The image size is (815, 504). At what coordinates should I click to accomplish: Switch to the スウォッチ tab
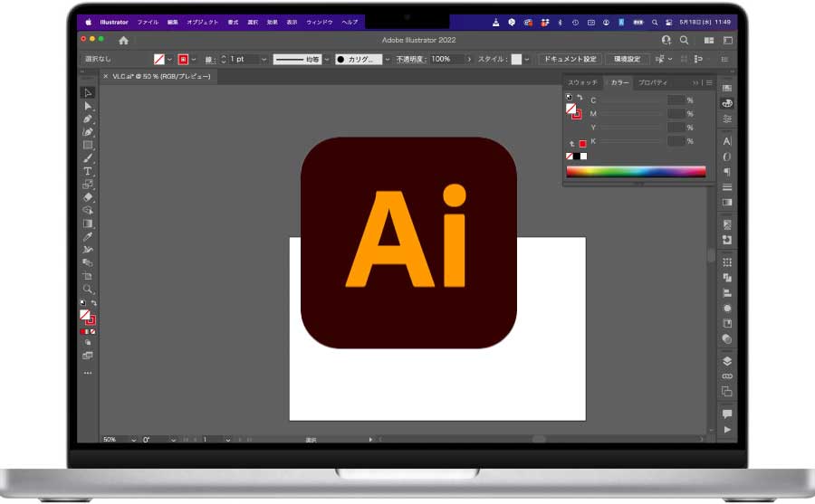(x=582, y=82)
